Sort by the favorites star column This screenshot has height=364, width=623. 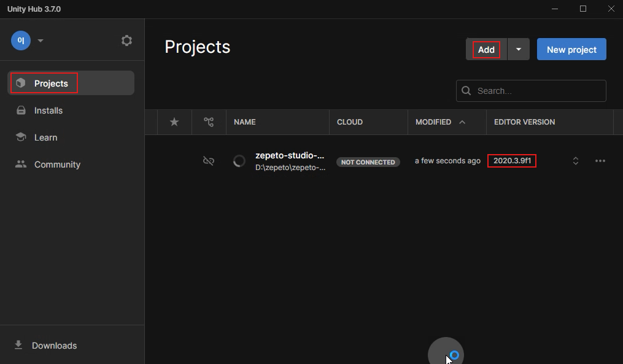tap(174, 122)
